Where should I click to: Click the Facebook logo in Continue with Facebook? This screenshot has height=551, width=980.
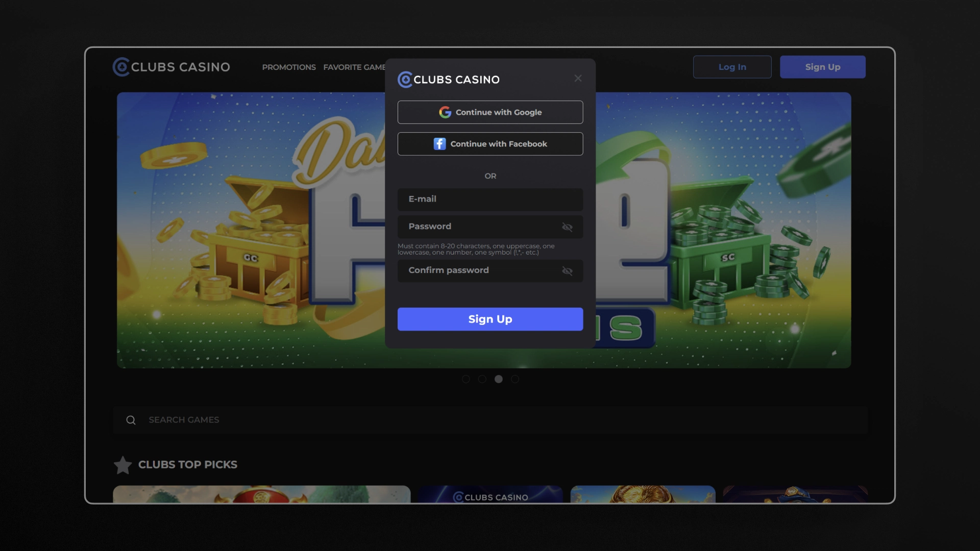(439, 144)
